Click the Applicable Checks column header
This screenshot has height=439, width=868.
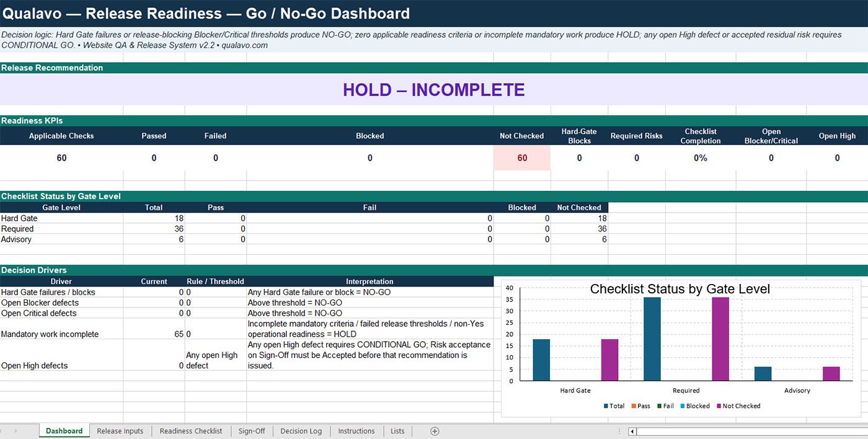pyautogui.click(x=61, y=136)
